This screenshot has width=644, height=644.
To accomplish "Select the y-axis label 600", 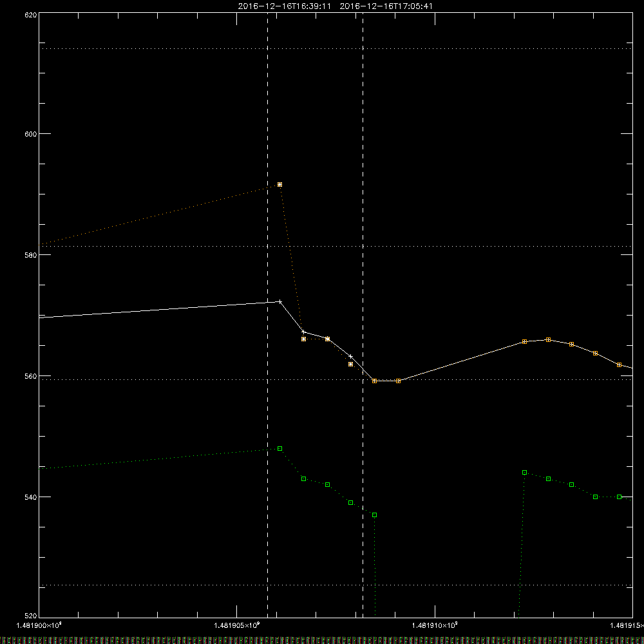I will (31, 134).
